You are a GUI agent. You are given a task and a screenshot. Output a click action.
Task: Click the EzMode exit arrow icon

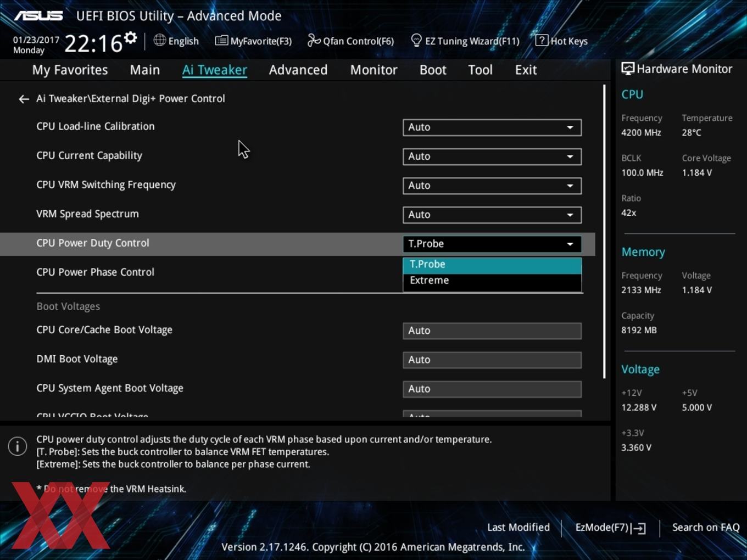click(x=638, y=528)
